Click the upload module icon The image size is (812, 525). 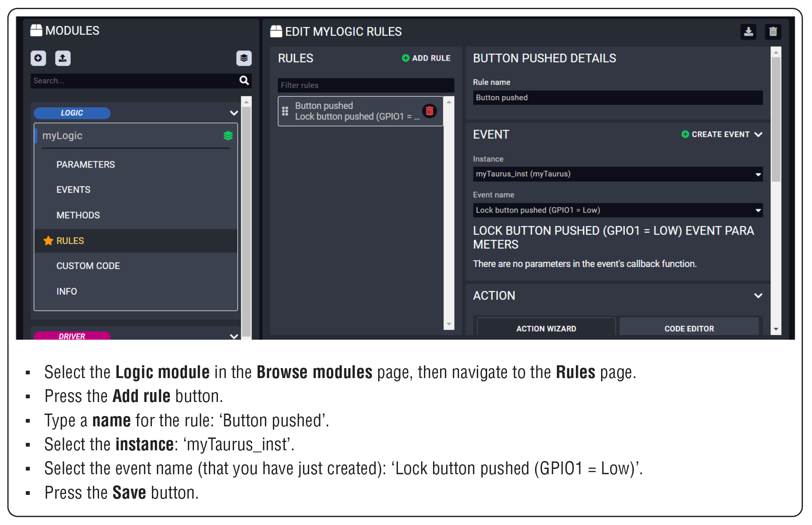click(x=63, y=58)
